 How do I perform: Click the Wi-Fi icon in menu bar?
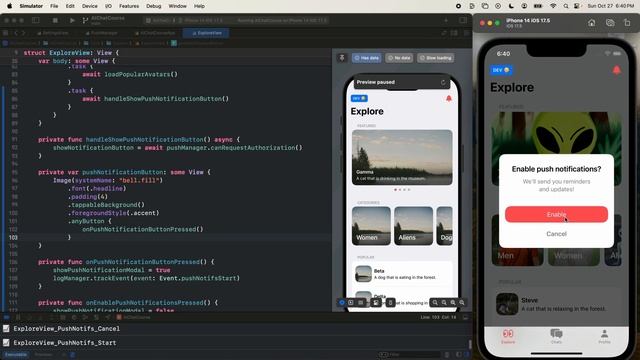click(x=553, y=6)
